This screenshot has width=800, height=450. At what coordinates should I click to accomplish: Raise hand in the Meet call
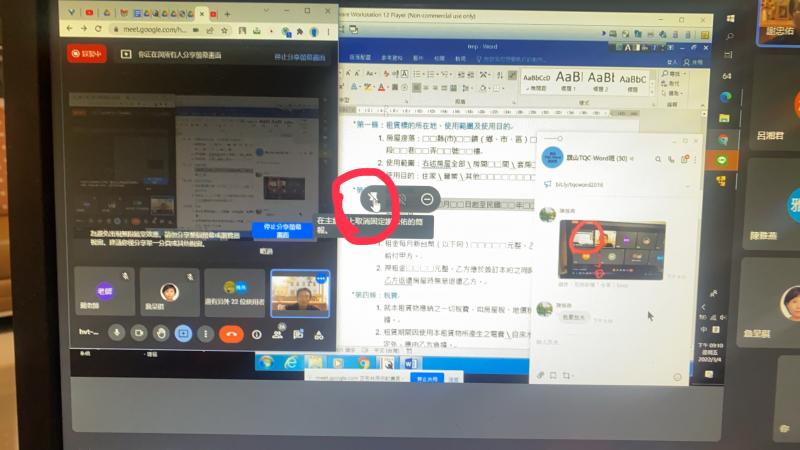(161, 334)
